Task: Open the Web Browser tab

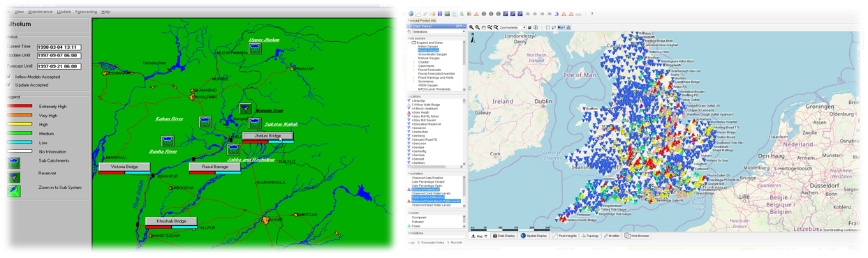Action: coord(638,236)
